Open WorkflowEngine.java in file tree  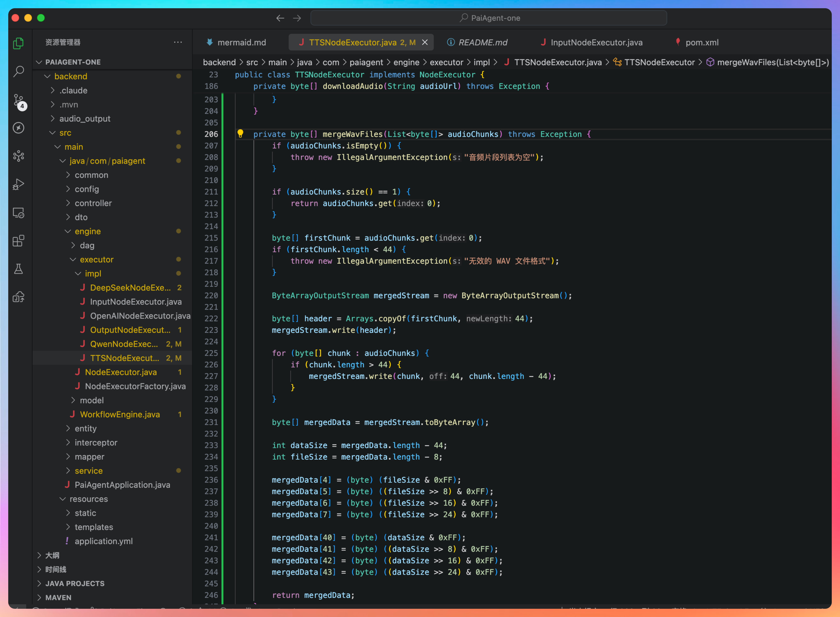[120, 414]
